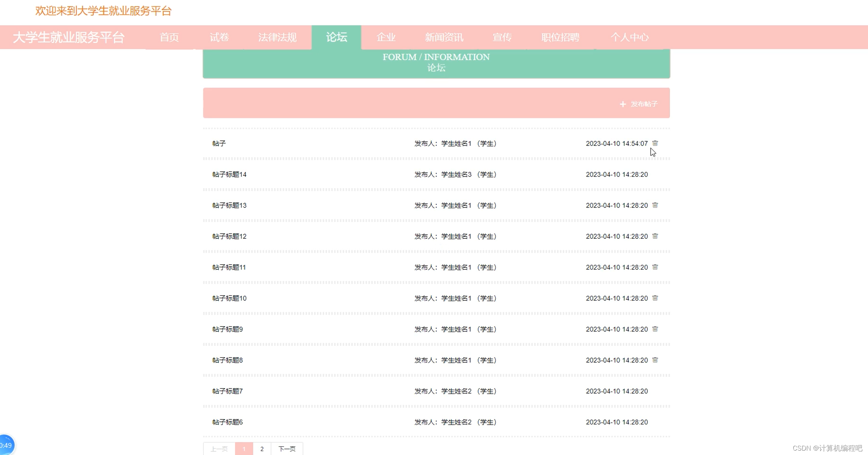The image size is (868, 455).
Task: Remove post "帖子标题11" via delete icon
Action: coord(655,267)
